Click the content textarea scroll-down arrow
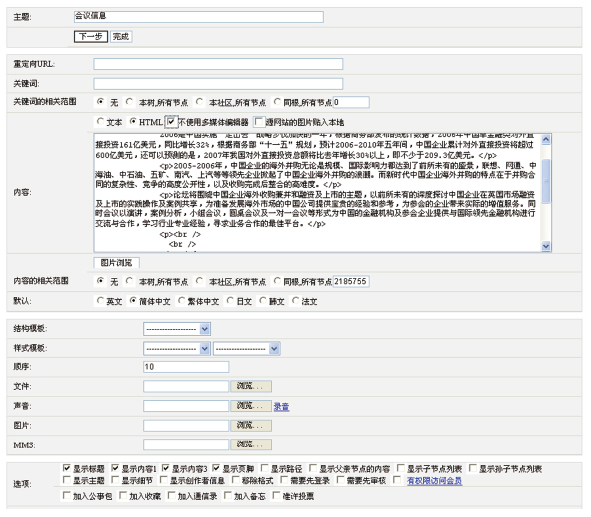This screenshot has height=517, width=591. [x=546, y=246]
